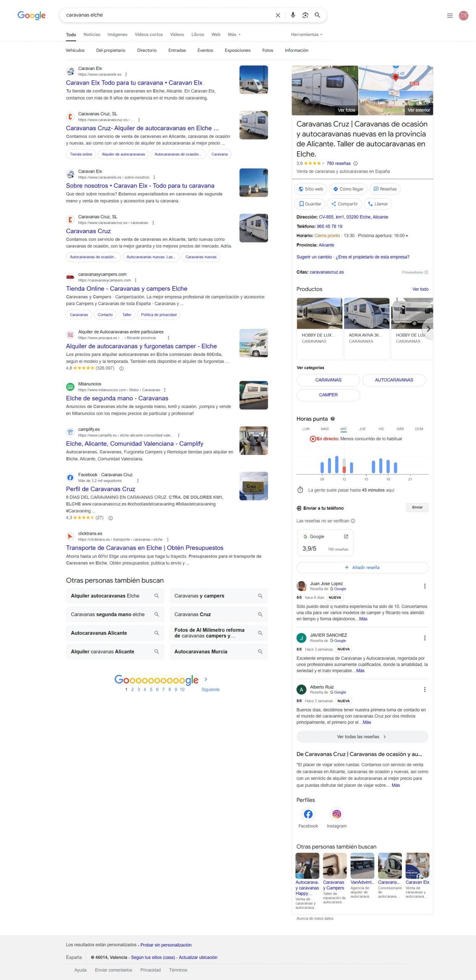This screenshot has height=980, width=476.
Task: Open options menu for Milanuncios result
Action: (x=165, y=390)
